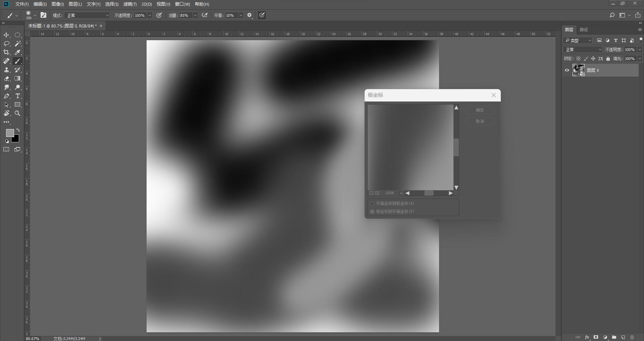This screenshot has height=341, width=644.
Task: Select the Dodge tool
Action: pyautogui.click(x=17, y=87)
